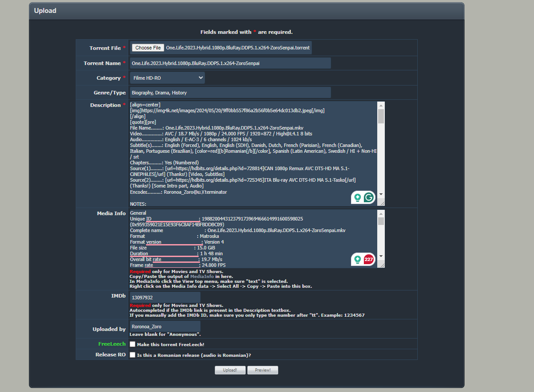Enable the FreeLeech checkbox
Image resolution: width=534 pixels, height=392 pixels.
coord(132,344)
